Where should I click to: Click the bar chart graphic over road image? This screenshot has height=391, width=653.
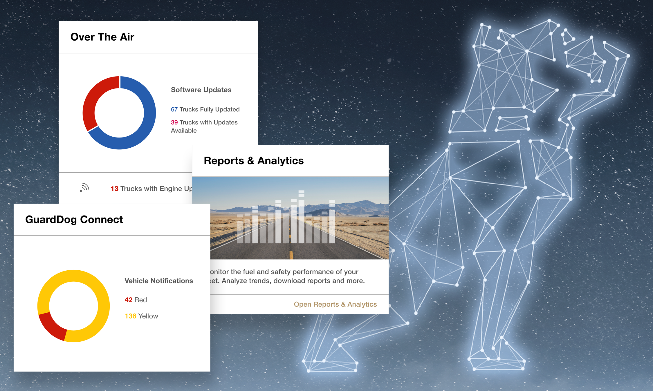tap(286, 217)
